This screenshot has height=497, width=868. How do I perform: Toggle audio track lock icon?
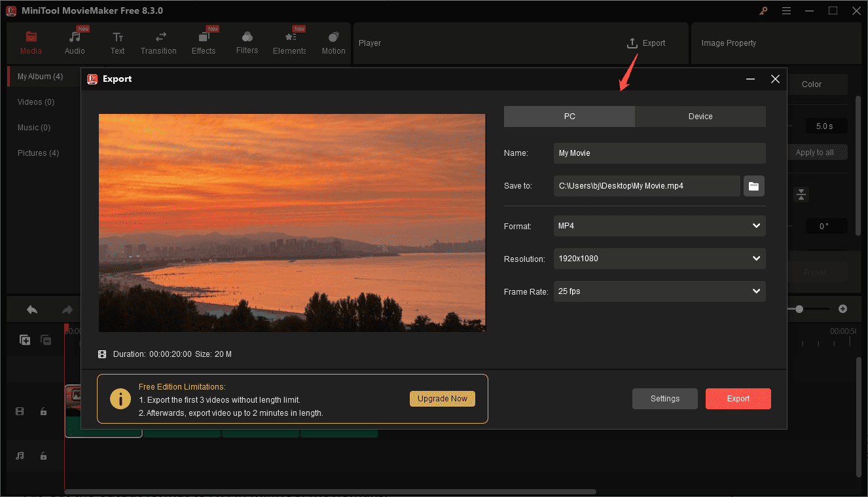(x=43, y=456)
